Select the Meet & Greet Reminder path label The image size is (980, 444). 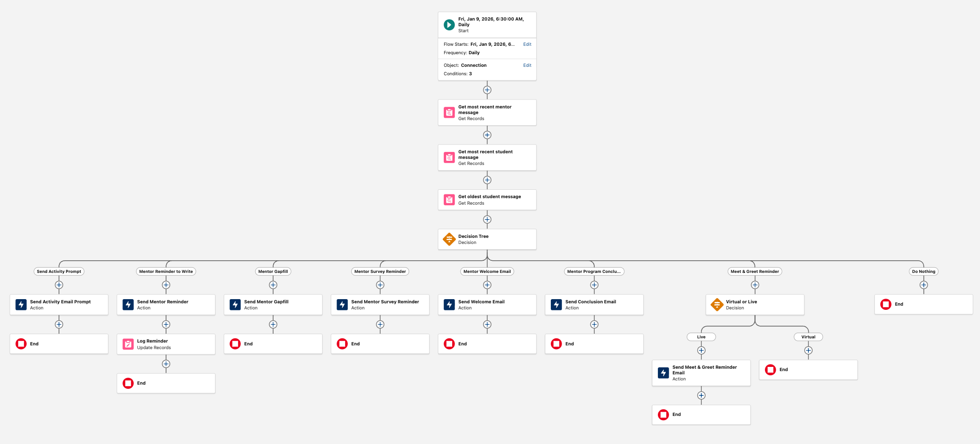tap(754, 271)
